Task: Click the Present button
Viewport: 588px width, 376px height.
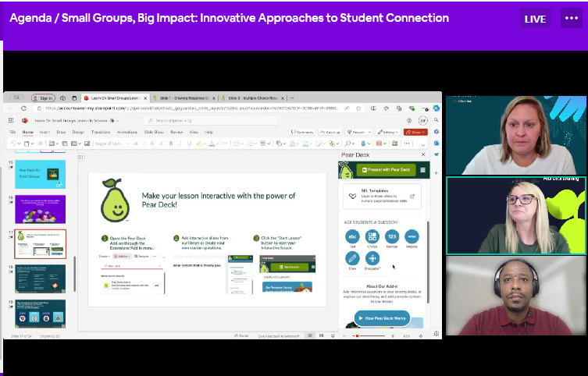Action: coord(356,132)
